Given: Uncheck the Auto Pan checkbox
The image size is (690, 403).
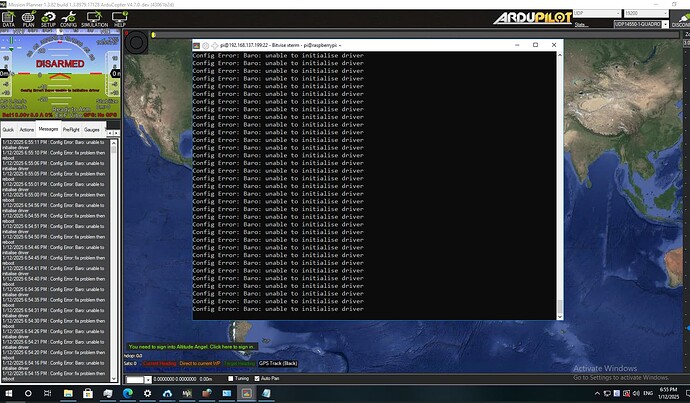Looking at the screenshot, I should pos(257,378).
